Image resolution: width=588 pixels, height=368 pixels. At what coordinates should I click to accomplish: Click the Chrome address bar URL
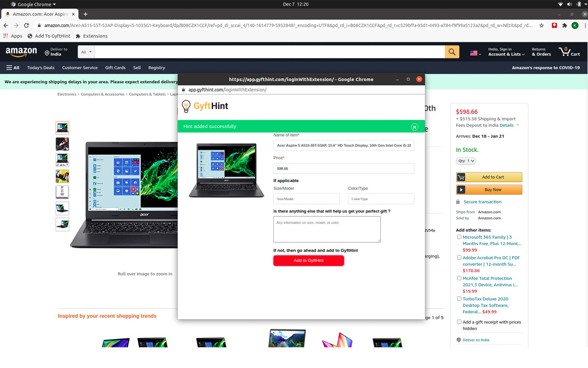coord(288,25)
